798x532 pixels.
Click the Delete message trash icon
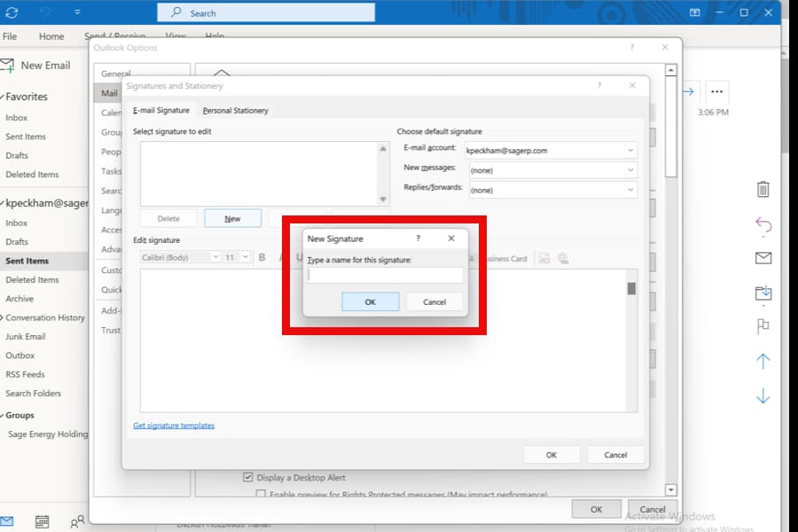click(763, 189)
